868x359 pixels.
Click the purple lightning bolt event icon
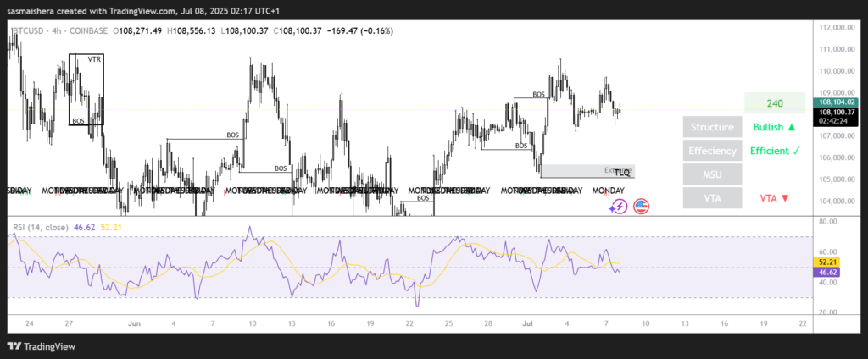(618, 207)
